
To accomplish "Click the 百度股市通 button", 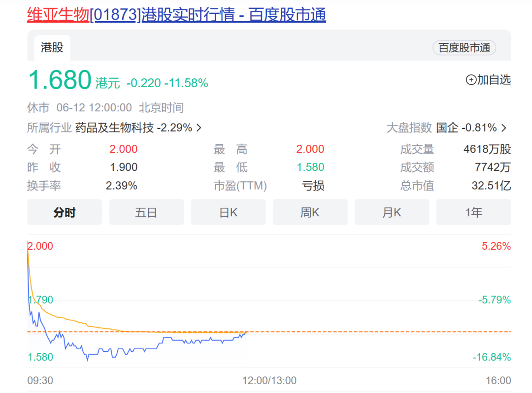I will (464, 48).
